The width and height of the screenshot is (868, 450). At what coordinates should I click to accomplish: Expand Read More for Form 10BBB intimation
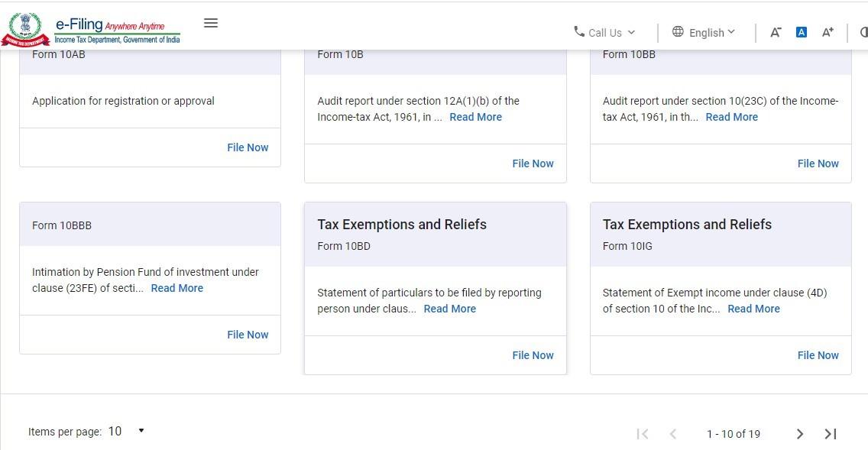click(177, 288)
